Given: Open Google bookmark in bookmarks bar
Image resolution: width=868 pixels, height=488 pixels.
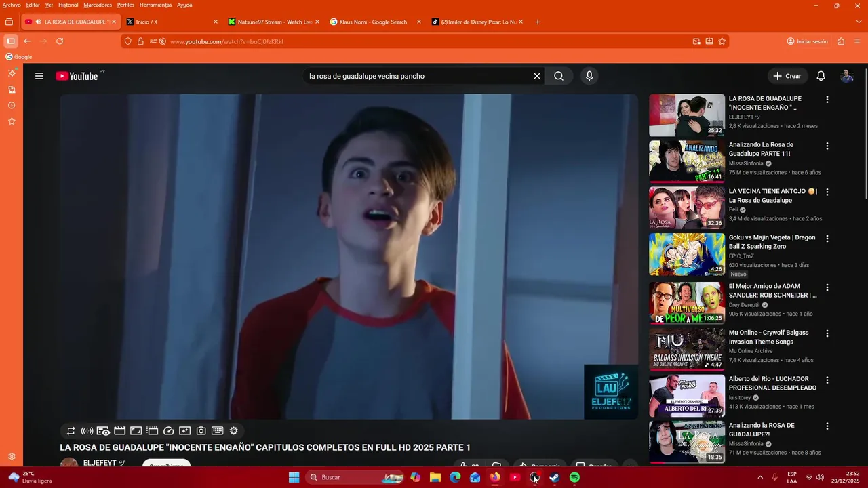Looking at the screenshot, I should pyautogui.click(x=18, y=57).
